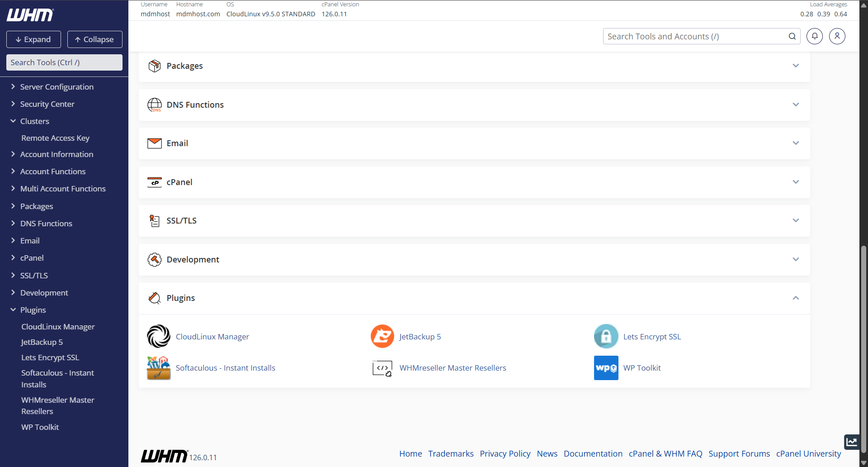Click the Packages box icon
Screen dimensions: 868x467
pos(155,66)
